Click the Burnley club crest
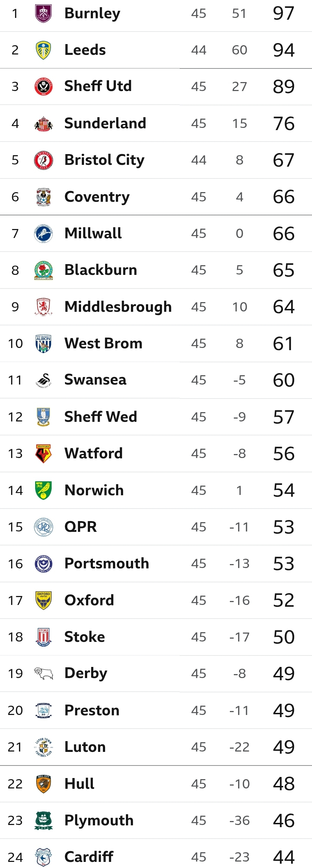The image size is (312, 868). pos(43,14)
